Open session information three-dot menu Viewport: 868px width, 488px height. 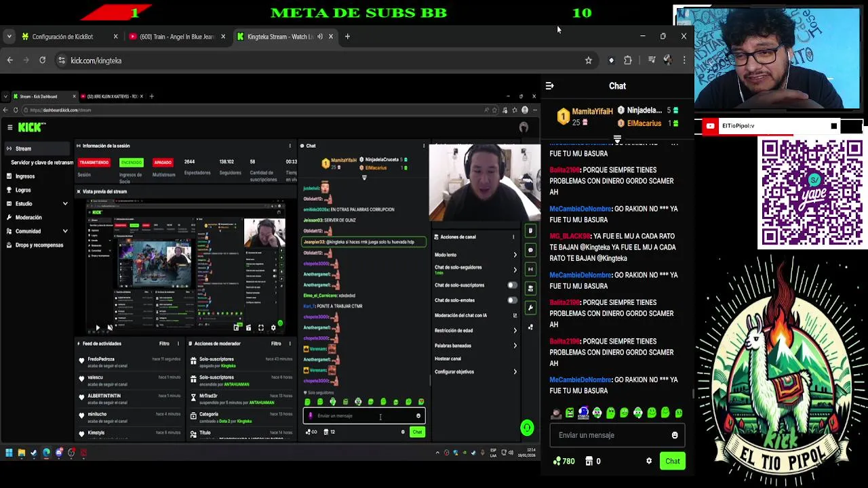click(290, 146)
